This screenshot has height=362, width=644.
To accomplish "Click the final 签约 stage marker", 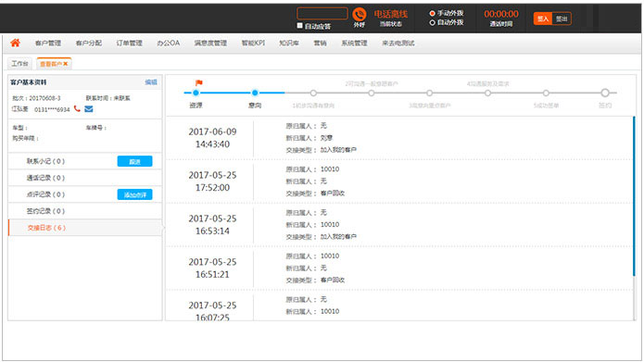I will [x=605, y=93].
